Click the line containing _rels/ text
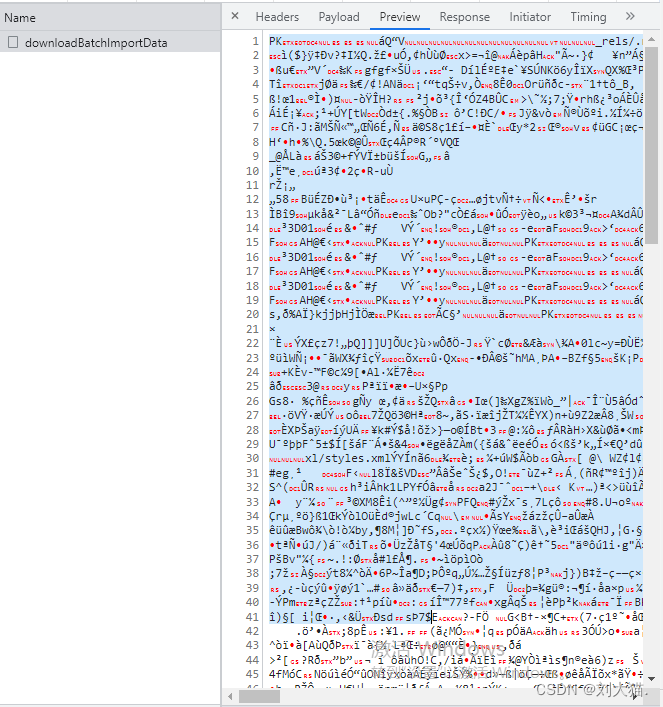663x707 pixels. point(456,41)
